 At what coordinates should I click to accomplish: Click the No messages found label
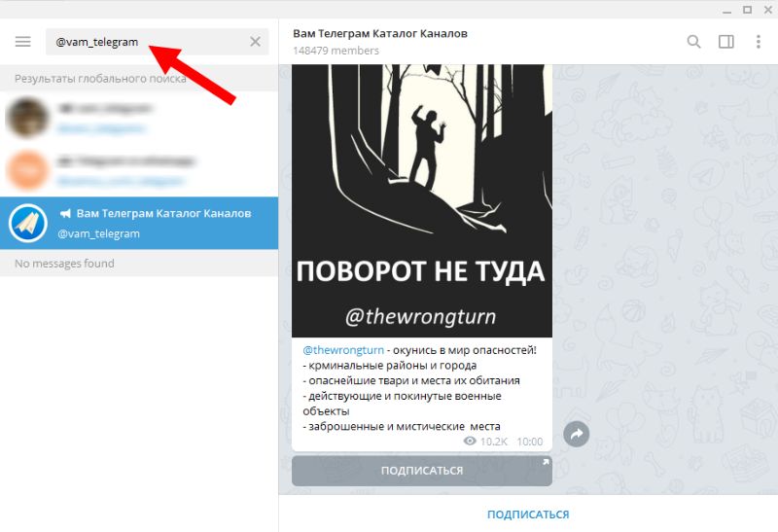64,264
